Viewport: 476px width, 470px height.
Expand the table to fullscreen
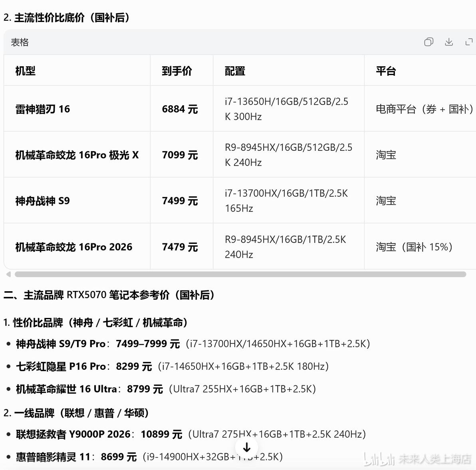[x=469, y=42]
